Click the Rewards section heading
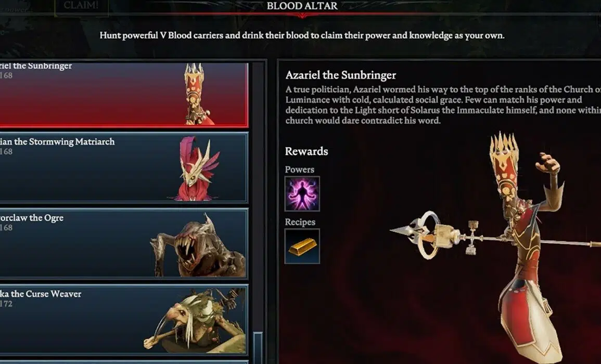The height and width of the screenshot is (364, 601). (x=306, y=151)
